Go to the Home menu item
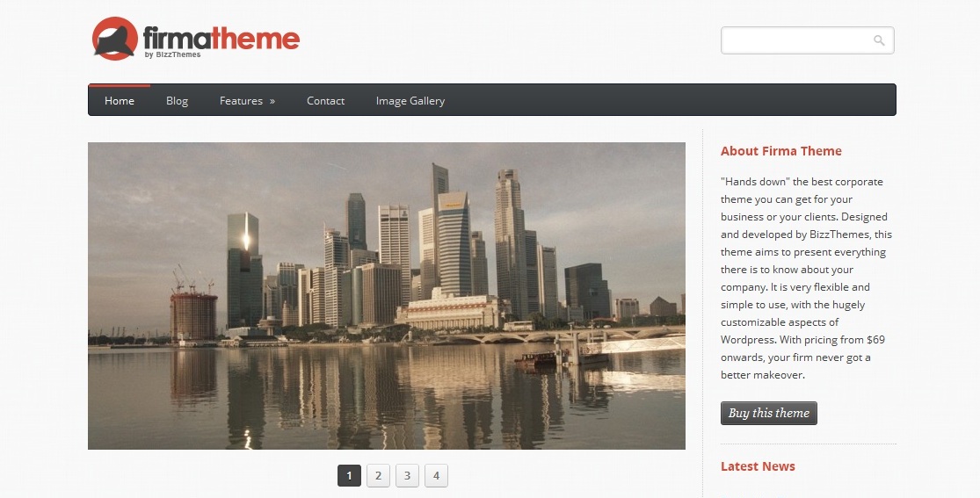The width and height of the screenshot is (980, 498). point(120,101)
